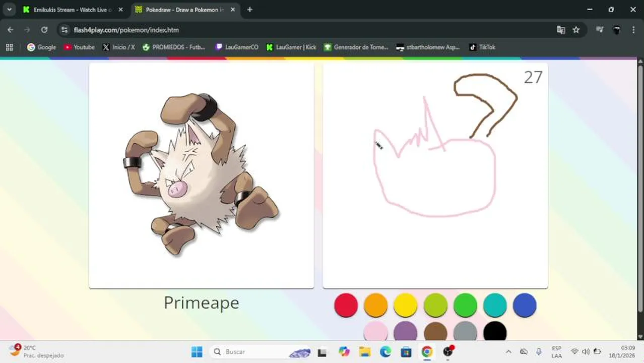Screen dimensions: 644x363
Task: Open the PROMIEDOS bookmark
Action: tap(174, 47)
